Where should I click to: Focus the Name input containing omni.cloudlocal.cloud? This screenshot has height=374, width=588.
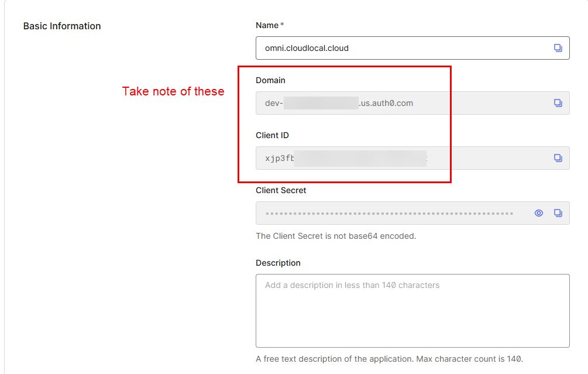[398, 48]
